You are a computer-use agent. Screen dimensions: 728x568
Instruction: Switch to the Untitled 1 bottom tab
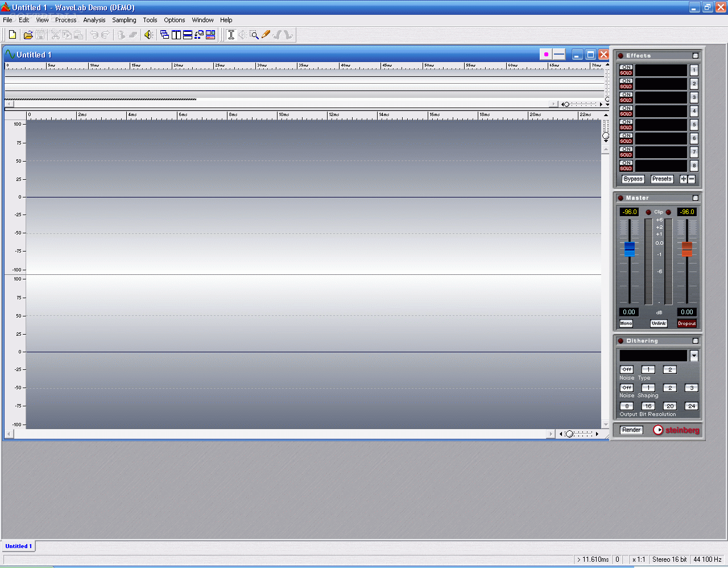point(19,546)
